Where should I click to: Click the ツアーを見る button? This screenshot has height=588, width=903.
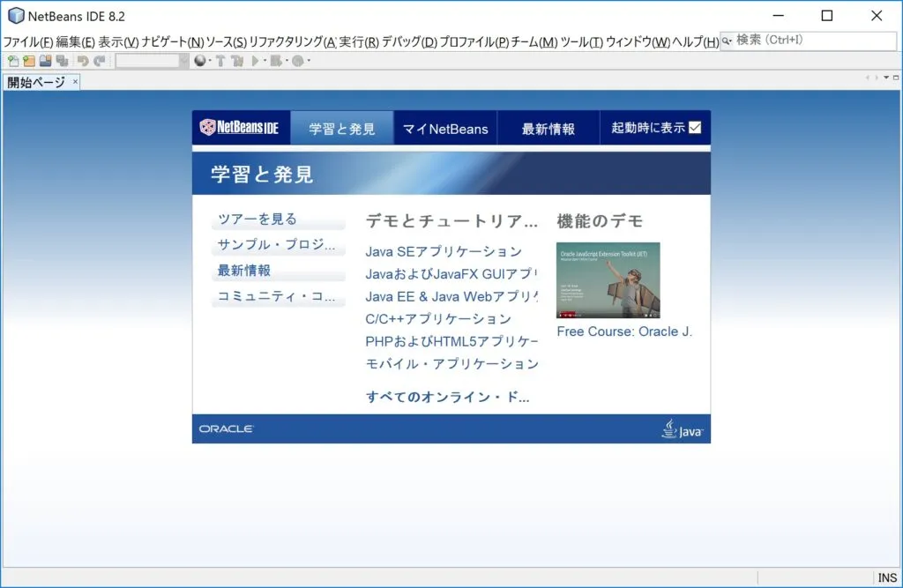point(278,220)
